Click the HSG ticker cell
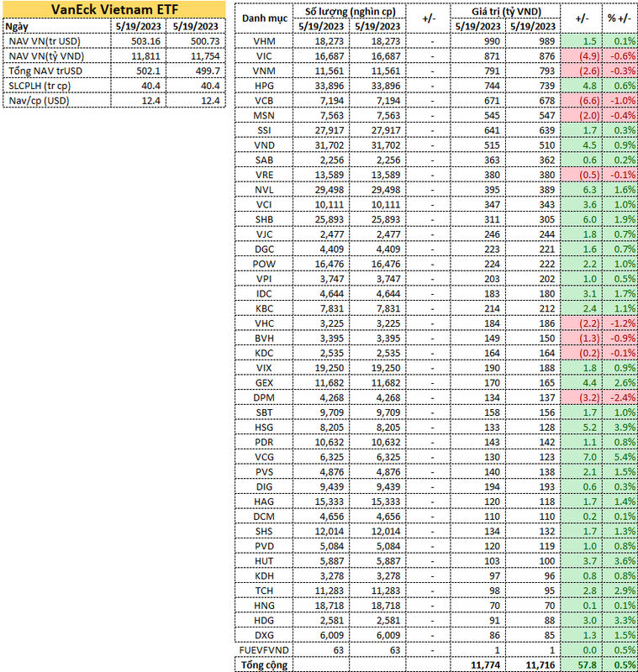This screenshot has height=672, width=638. [264, 428]
